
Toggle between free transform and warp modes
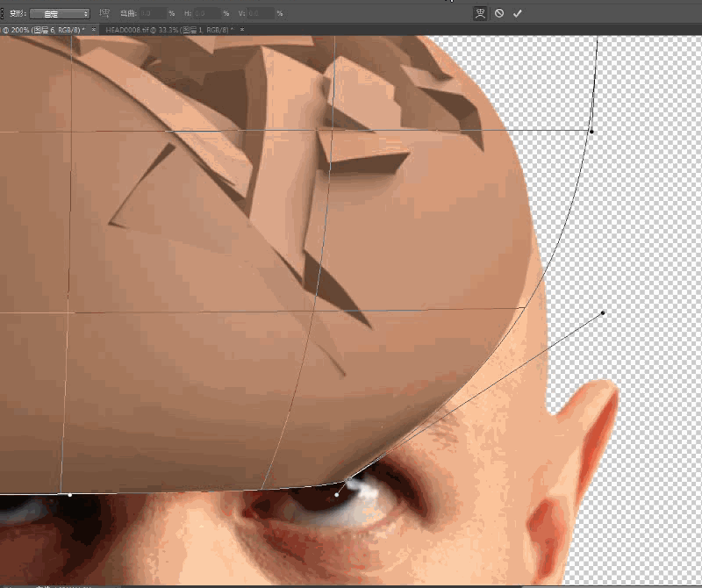pos(480,13)
